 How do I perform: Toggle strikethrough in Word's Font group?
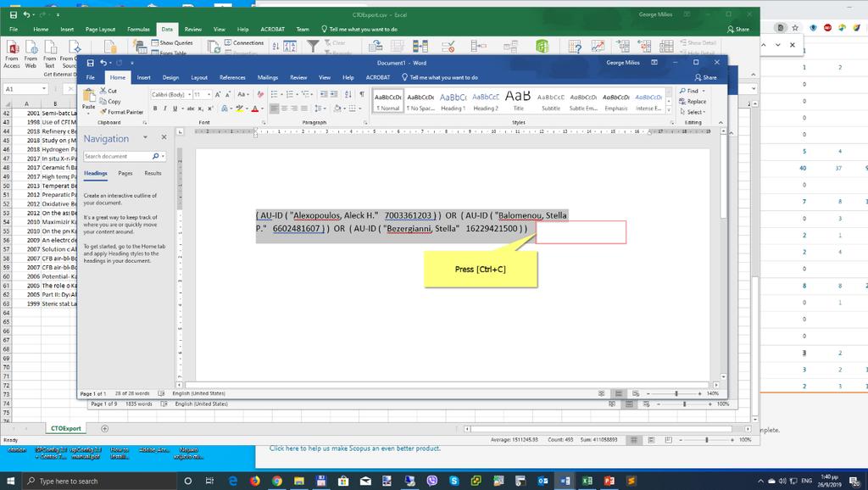click(191, 109)
